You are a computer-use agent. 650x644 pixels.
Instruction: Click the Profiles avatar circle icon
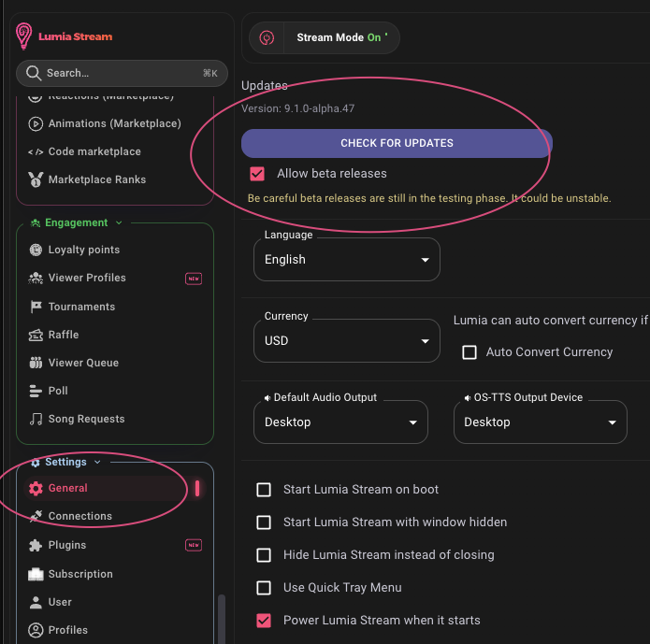(x=36, y=630)
